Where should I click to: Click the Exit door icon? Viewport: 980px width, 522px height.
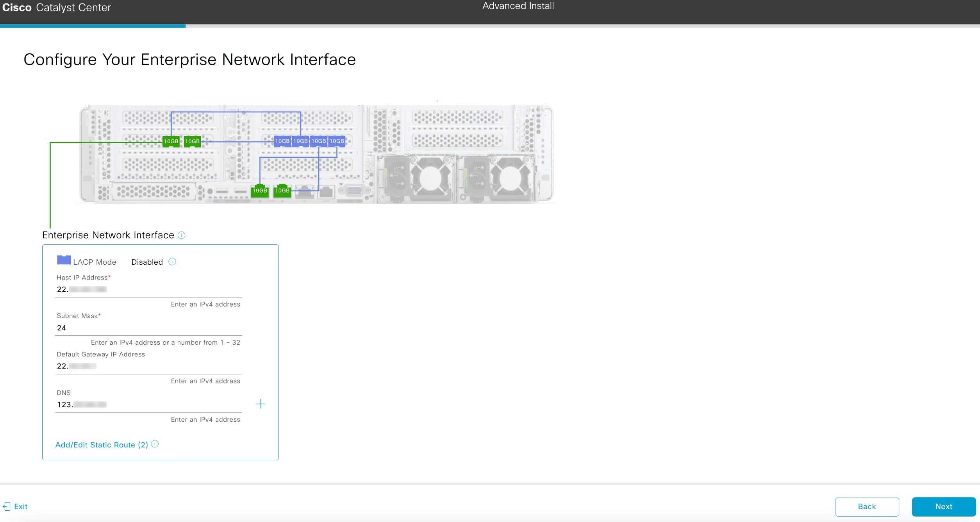click(x=7, y=506)
